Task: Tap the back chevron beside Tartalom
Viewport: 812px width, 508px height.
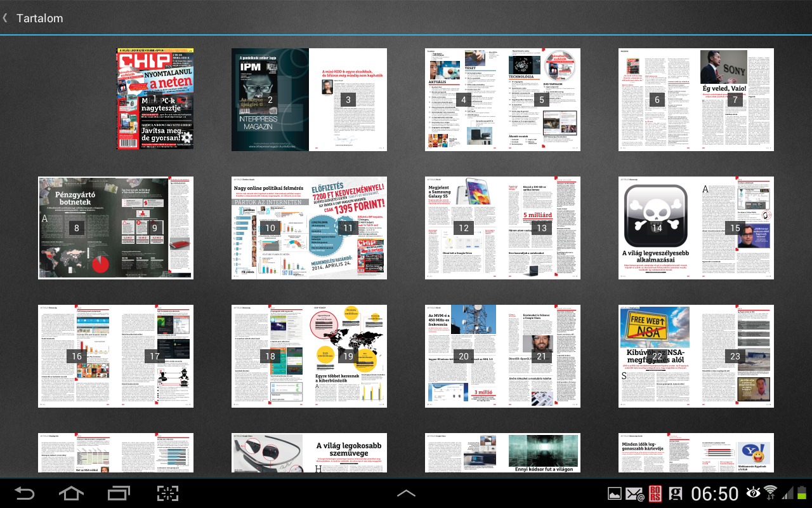Action: (5, 18)
